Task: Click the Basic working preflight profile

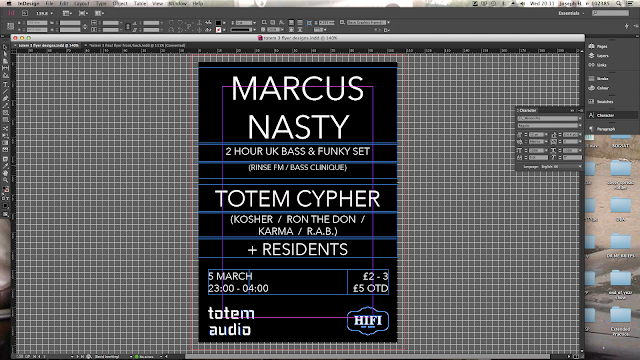Action: pos(107,356)
